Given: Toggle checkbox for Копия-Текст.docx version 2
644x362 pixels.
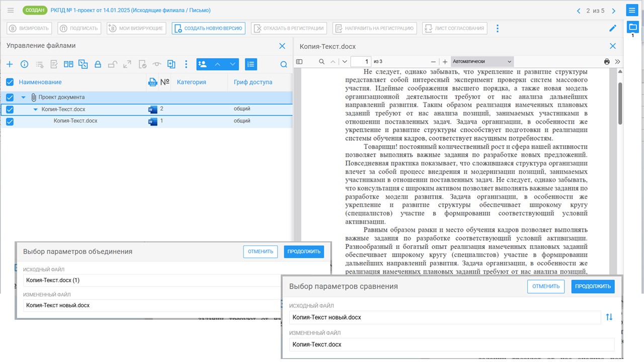Looking at the screenshot, I should point(10,110).
